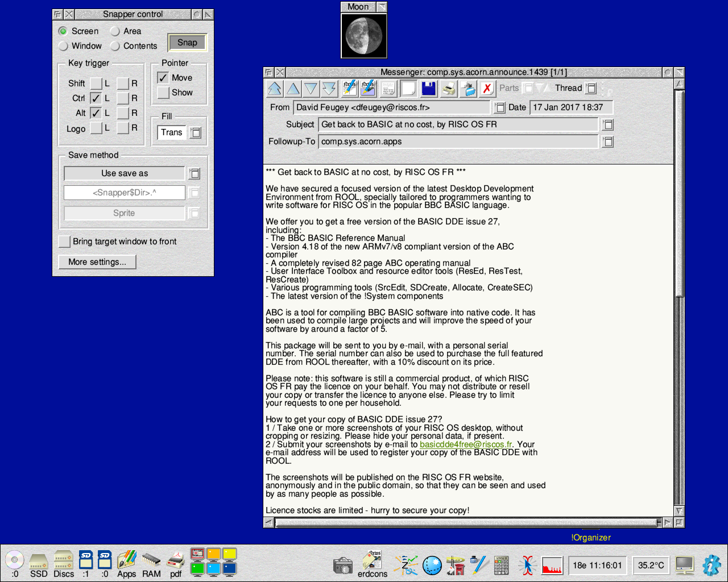Tick the Ctrl R key trigger checkbox
Image resolution: width=728 pixels, height=582 pixels.
123,98
